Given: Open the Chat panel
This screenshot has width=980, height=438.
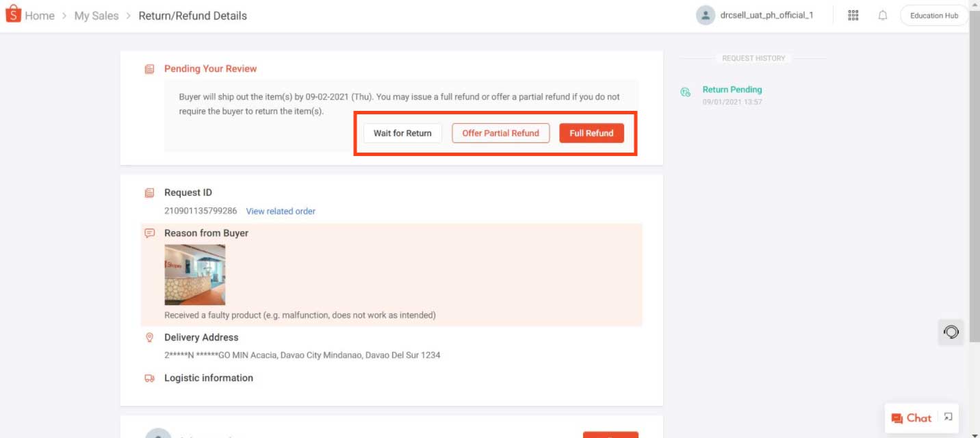Looking at the screenshot, I should pyautogui.click(x=911, y=418).
